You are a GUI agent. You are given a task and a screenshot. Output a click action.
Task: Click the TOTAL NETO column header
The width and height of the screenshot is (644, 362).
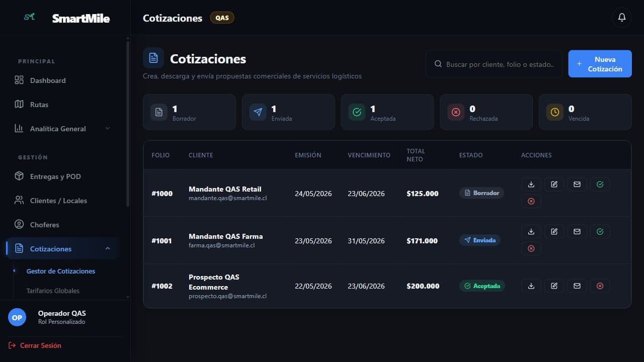coord(416,155)
